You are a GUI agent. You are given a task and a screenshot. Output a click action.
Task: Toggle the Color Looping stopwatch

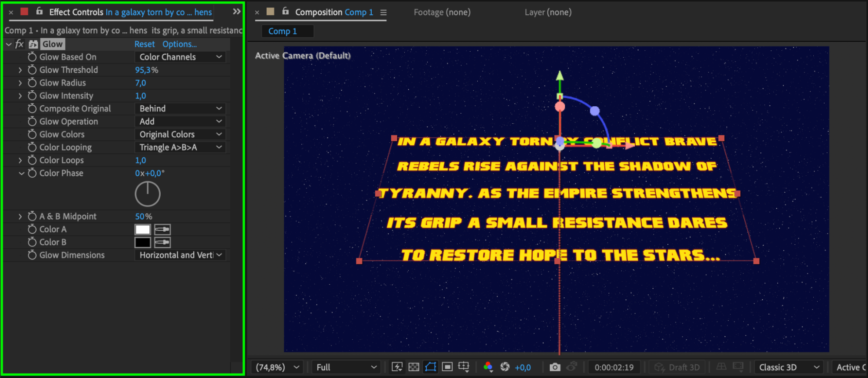pos(32,147)
